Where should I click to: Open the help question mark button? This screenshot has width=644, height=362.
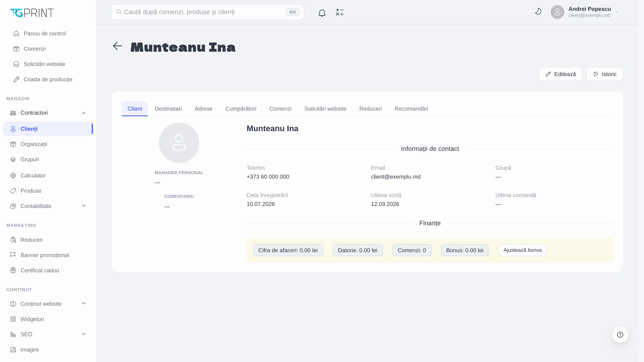click(620, 334)
